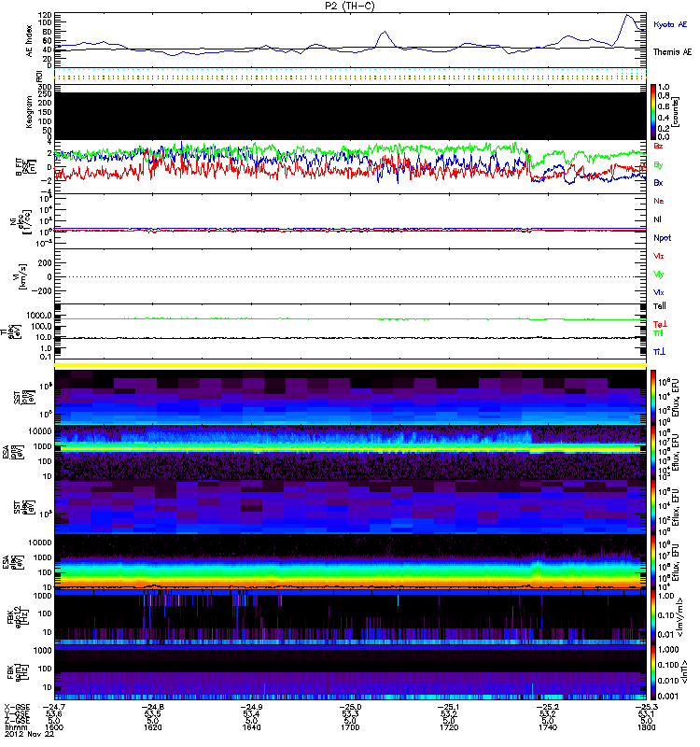Click the -24.7 X-GSE position value
Viewport: 700px width, 747px height.
(55, 707)
